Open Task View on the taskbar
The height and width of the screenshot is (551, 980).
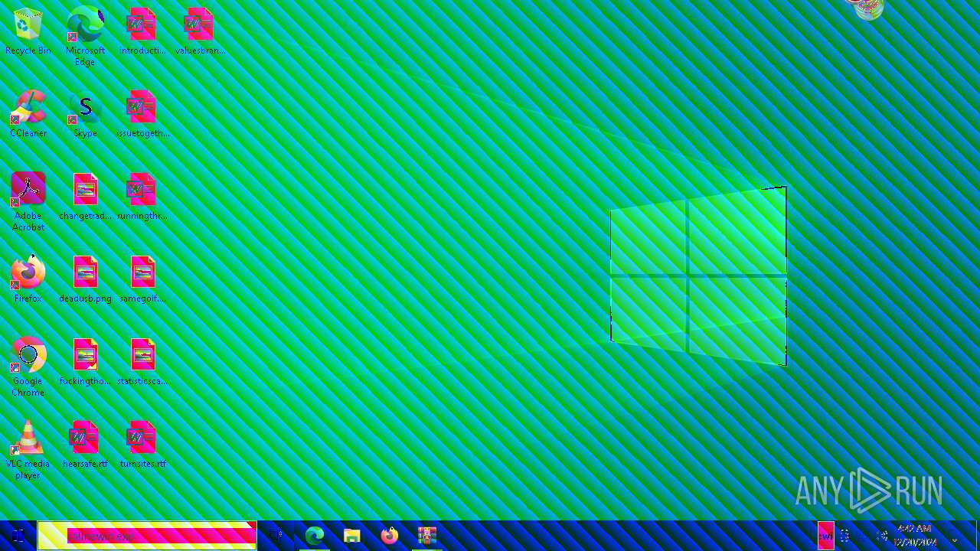coord(276,536)
